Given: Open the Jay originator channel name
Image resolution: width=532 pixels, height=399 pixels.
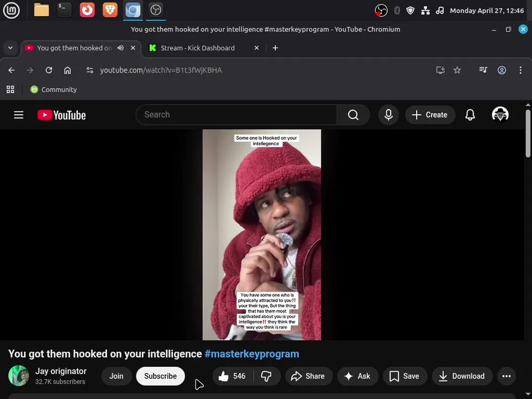Looking at the screenshot, I should (61, 371).
